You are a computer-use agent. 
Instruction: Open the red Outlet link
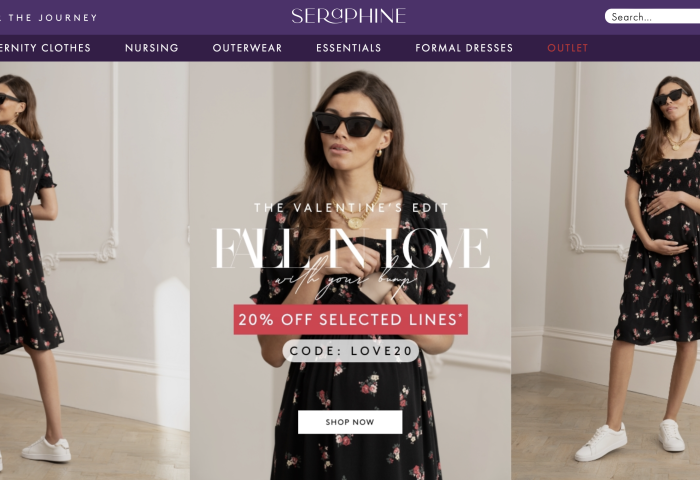pos(568,48)
